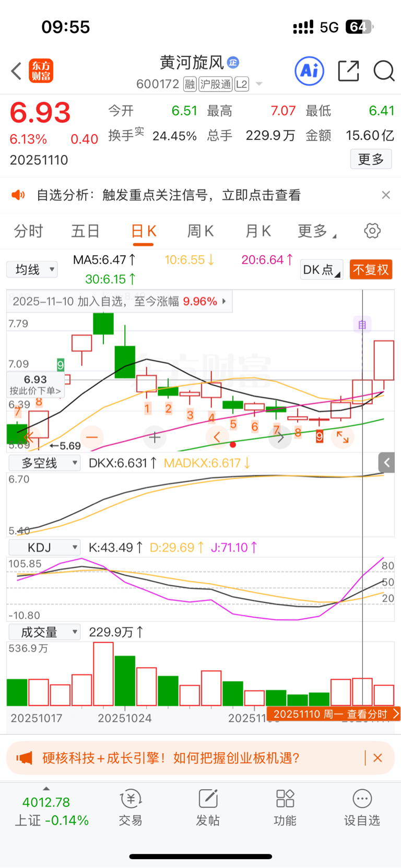Zoom out the chart with minus icon
Viewport: 401px width, 868px height.
[x=92, y=437]
